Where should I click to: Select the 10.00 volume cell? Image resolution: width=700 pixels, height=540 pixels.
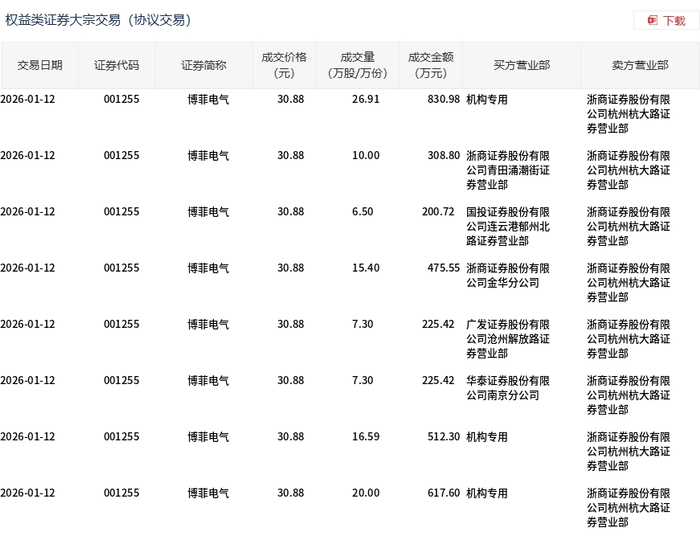[x=366, y=155]
